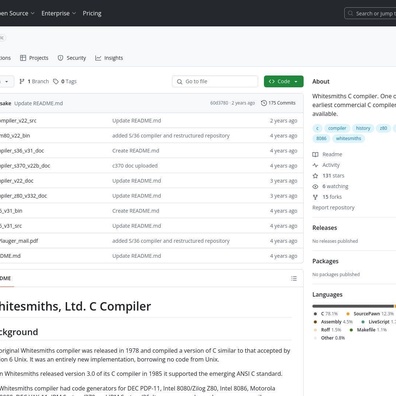Open the Security tab
Image resolution: width=396 pixels, height=396 pixels.
(x=72, y=58)
